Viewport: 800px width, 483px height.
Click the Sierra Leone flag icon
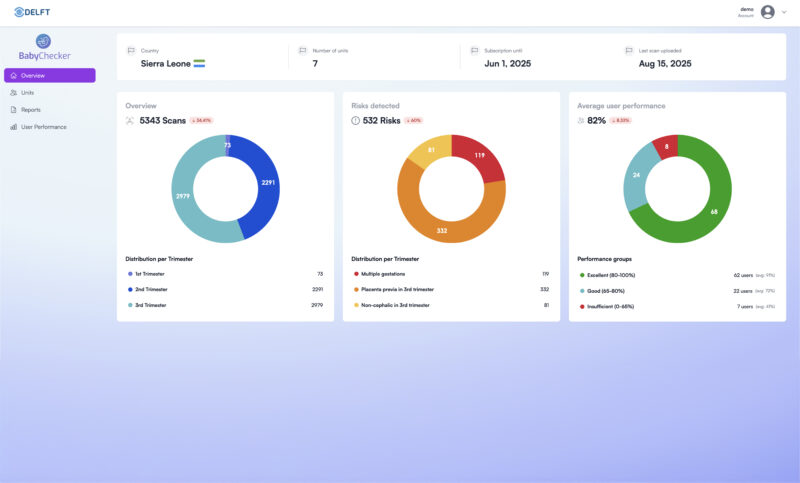tap(199, 63)
